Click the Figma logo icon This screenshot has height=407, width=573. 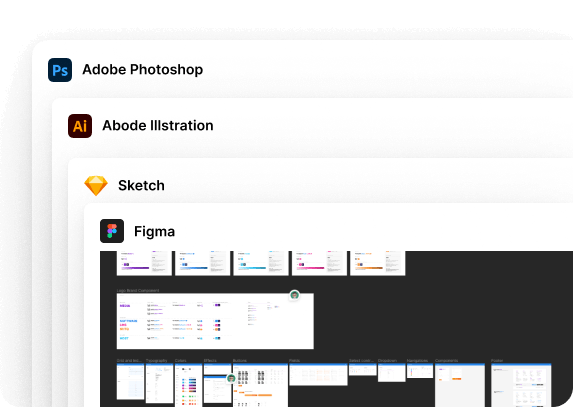(x=112, y=231)
